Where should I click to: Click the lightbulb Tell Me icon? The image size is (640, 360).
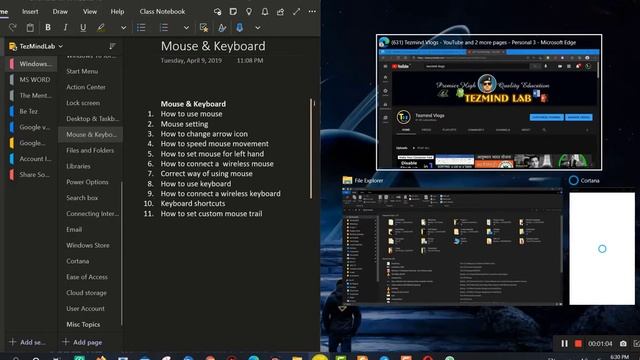249,11
